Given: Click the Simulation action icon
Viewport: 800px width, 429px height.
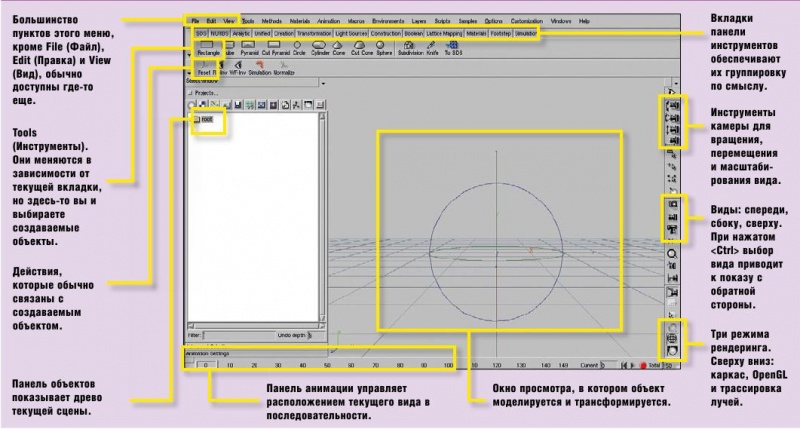Looking at the screenshot, I should pos(259,68).
